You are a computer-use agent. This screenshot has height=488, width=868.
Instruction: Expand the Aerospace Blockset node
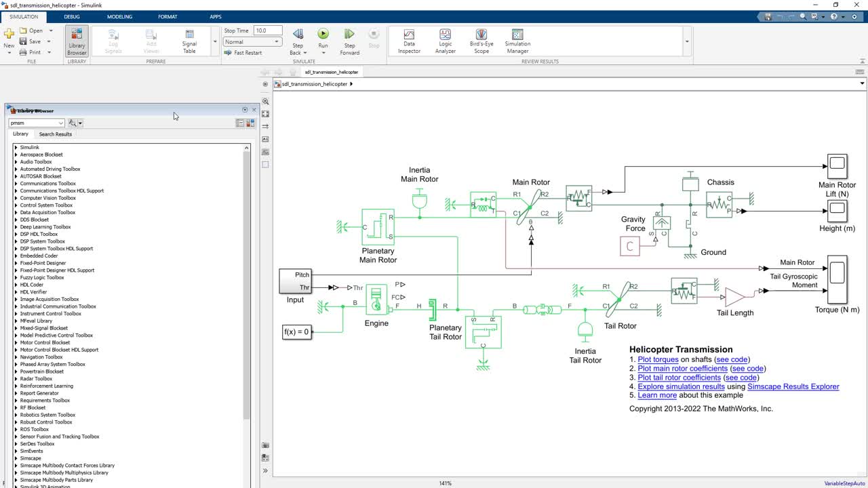tap(16, 155)
